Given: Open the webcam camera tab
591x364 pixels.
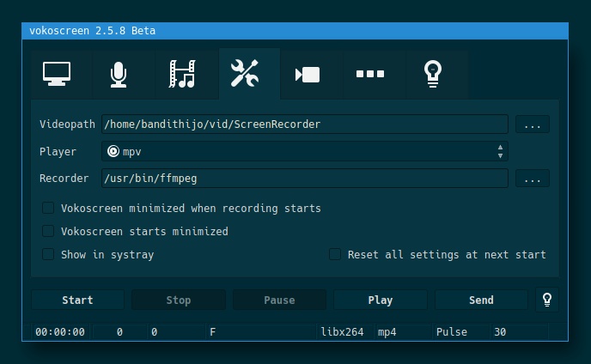Looking at the screenshot, I should click(307, 75).
